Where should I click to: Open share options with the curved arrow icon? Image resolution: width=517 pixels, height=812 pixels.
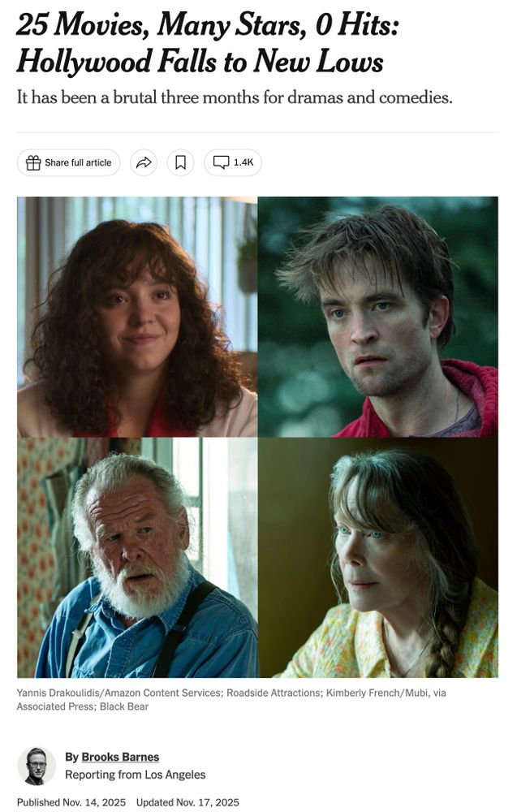point(144,162)
